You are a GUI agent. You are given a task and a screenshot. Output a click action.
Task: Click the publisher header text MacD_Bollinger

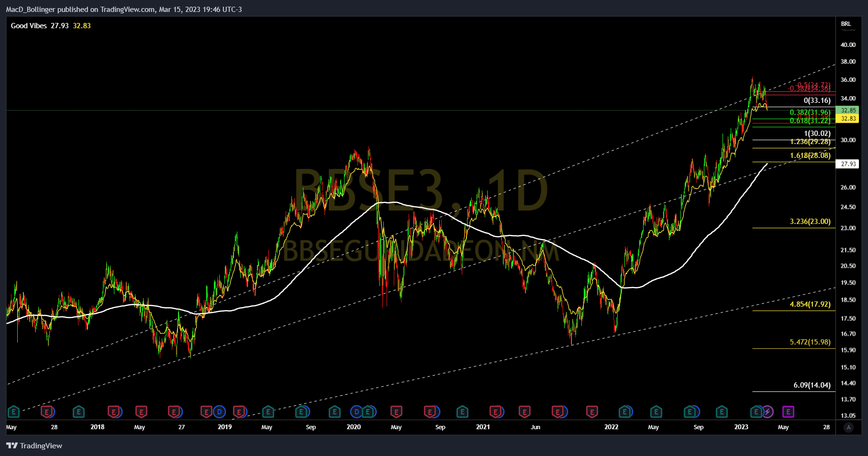(x=31, y=10)
